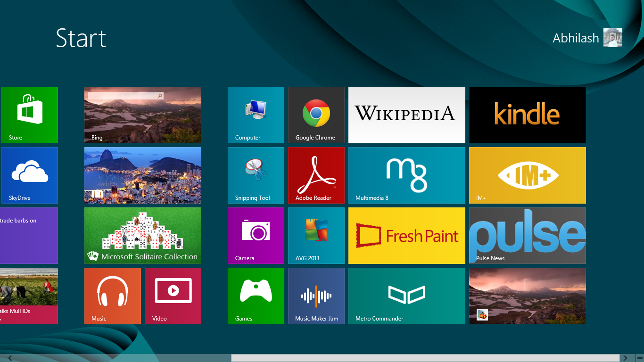Screen dimensions: 644x362
Task: Launch Music Maker Jam
Action: [x=316, y=296]
